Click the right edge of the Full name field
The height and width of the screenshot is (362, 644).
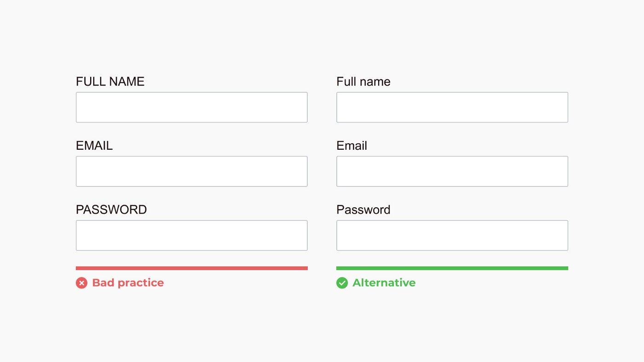[x=567, y=107]
